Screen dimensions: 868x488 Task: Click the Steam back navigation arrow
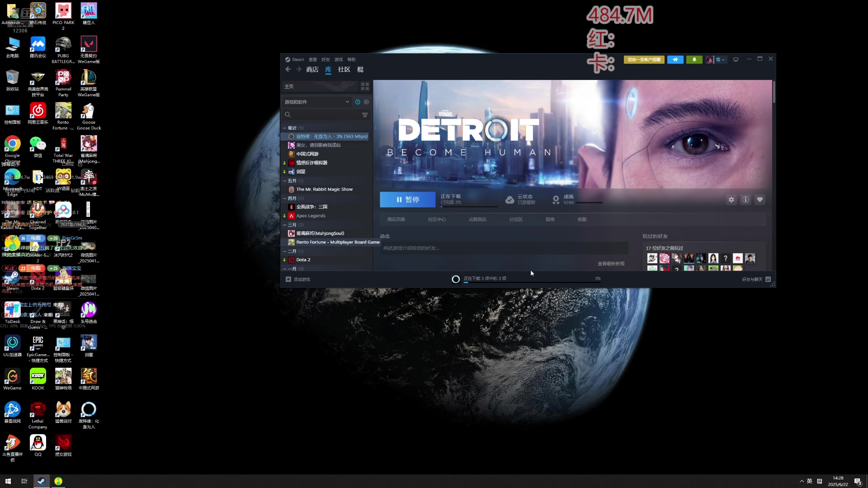pos(288,70)
